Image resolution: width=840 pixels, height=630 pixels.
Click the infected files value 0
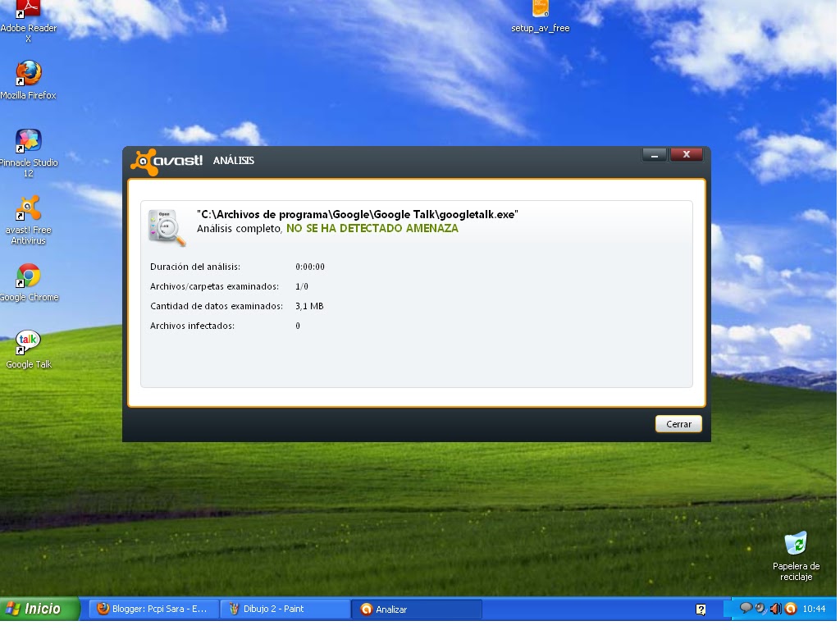(x=298, y=326)
